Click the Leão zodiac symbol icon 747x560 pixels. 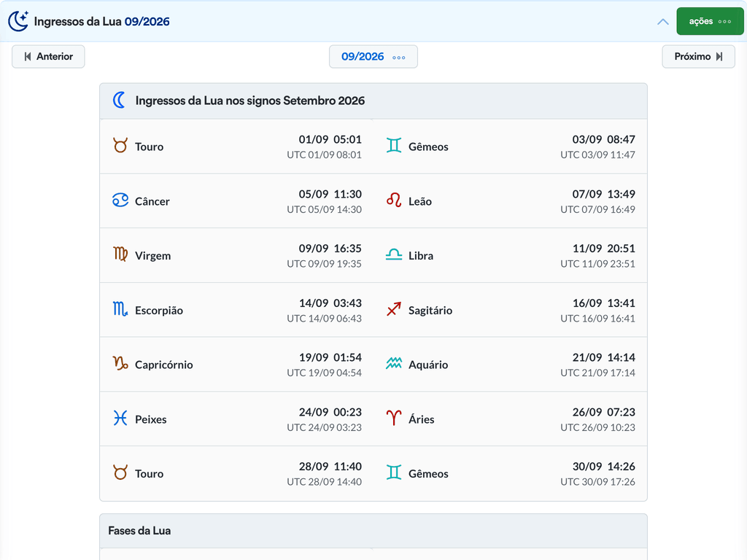coord(394,201)
